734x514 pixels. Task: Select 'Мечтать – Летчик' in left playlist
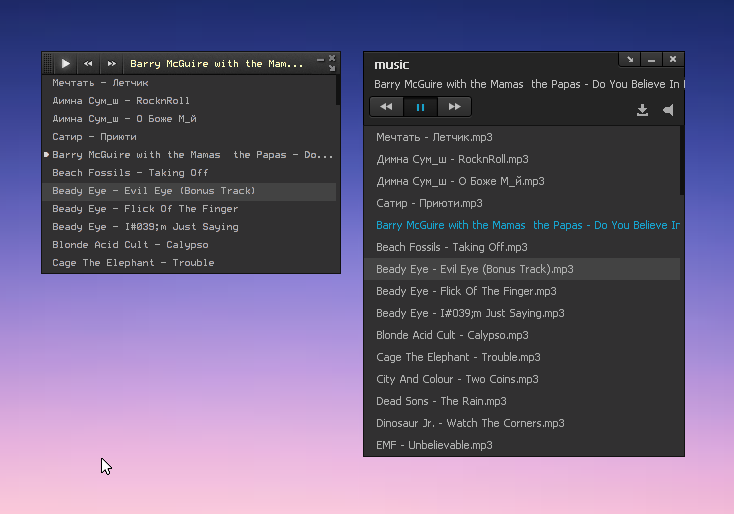point(189,83)
